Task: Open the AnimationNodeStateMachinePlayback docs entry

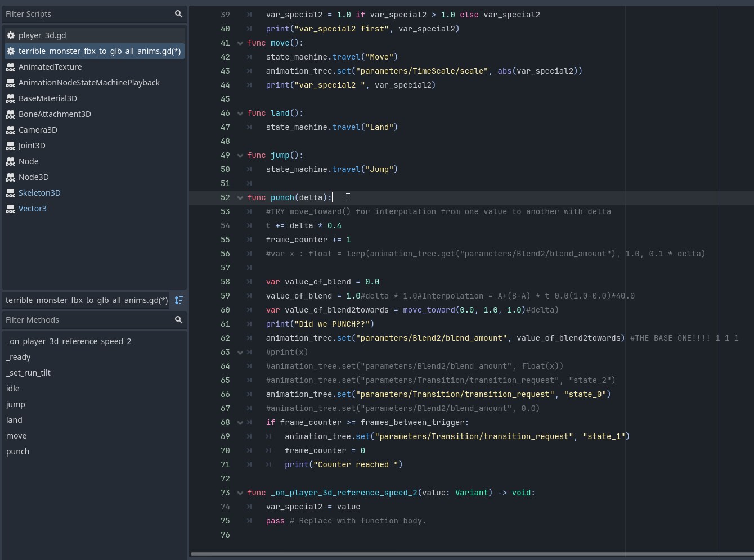Action: (89, 83)
